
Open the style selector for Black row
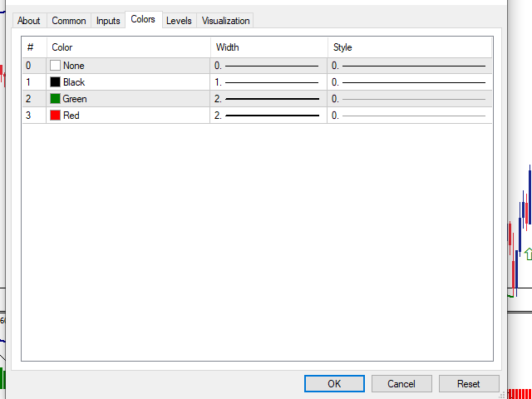point(410,82)
